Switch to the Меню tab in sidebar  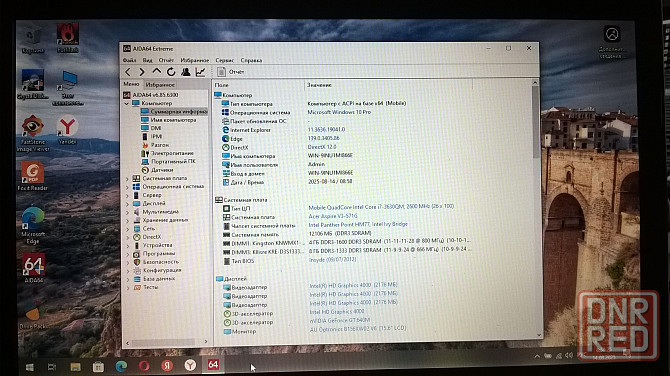click(132, 84)
